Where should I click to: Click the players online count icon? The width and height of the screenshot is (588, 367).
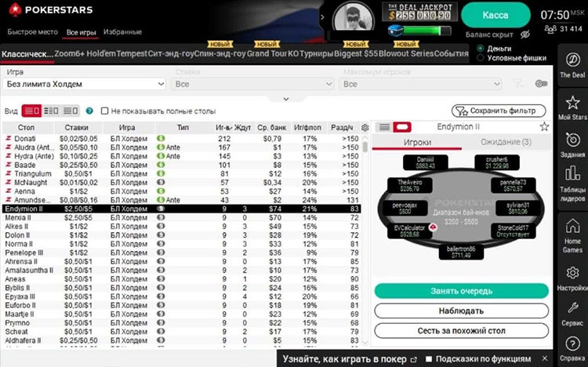[x=550, y=29]
